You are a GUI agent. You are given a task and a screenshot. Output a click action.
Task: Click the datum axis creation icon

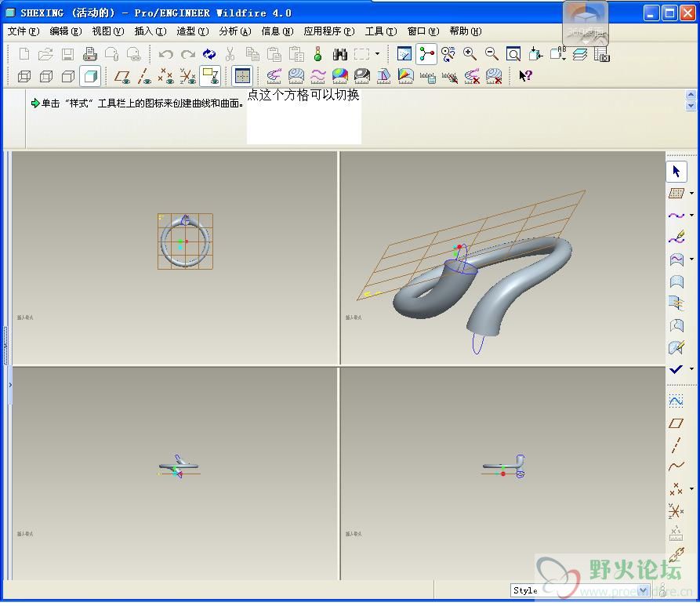click(x=676, y=445)
